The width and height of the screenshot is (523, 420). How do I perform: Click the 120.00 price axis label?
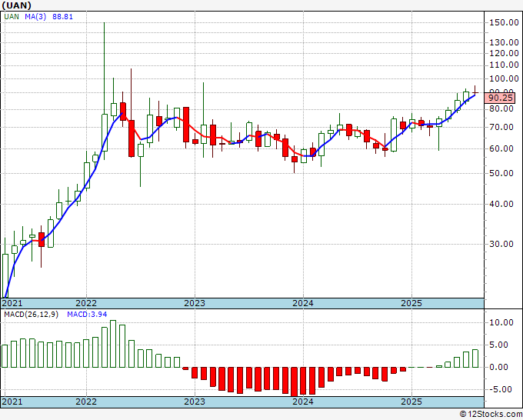tap(504, 53)
